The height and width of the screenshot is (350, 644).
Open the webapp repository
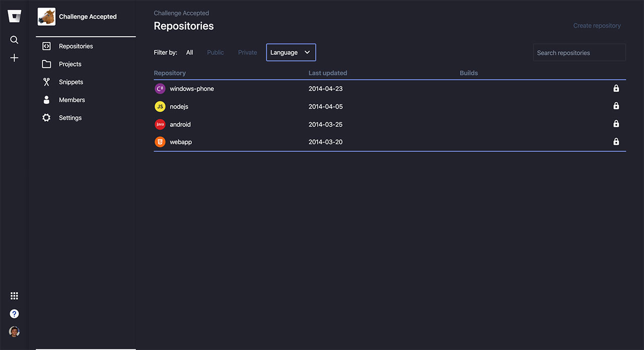181,142
